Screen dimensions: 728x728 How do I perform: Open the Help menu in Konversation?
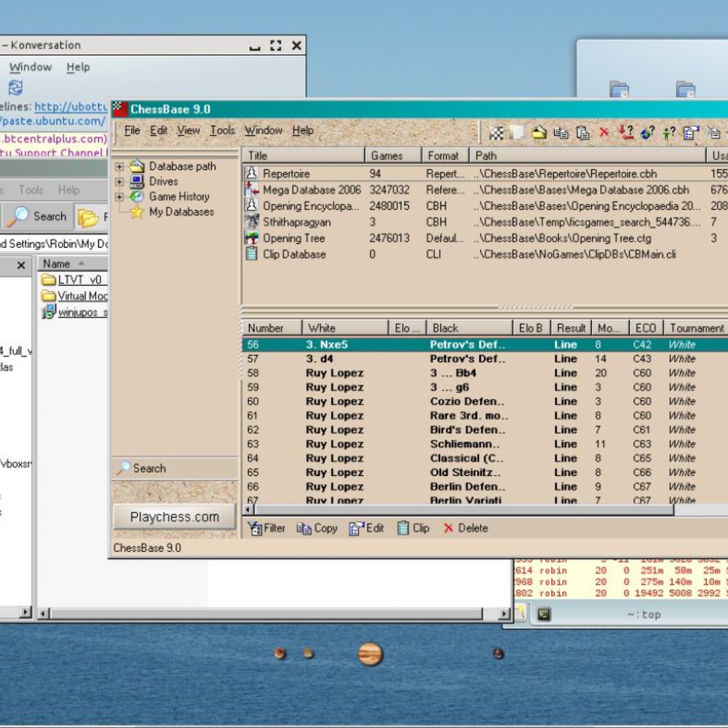point(78,67)
